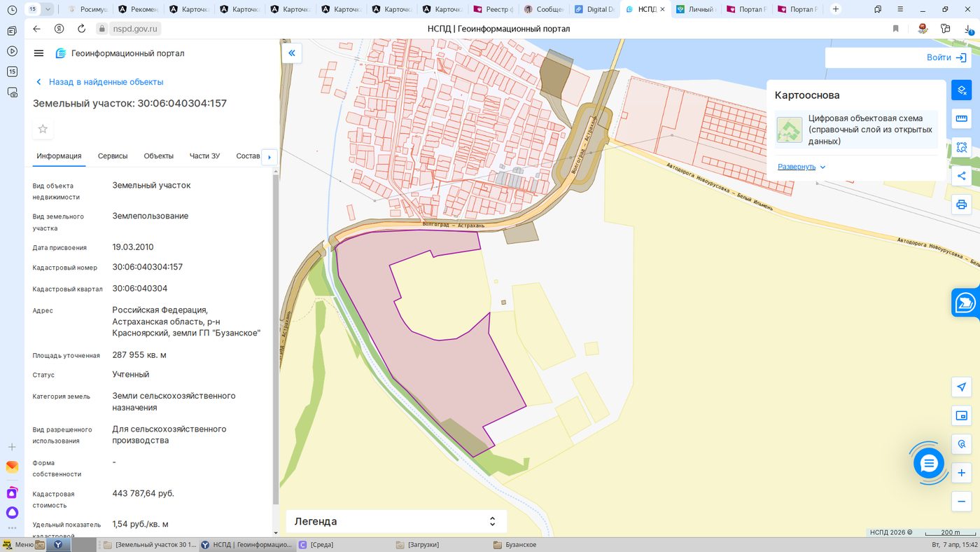Launch Alice assistant from the sidebar
Screen dimensions: 980x552
pos(12,513)
